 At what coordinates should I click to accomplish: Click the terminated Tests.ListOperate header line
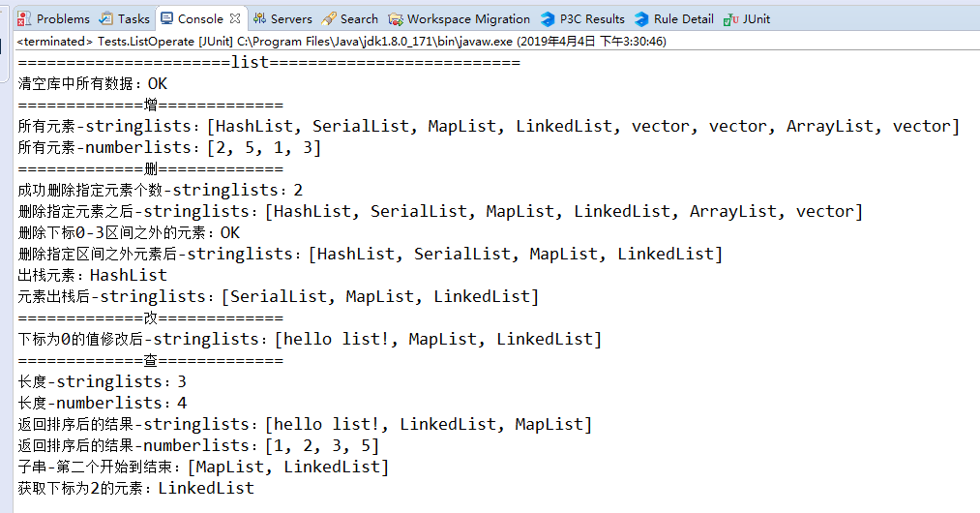point(342,42)
